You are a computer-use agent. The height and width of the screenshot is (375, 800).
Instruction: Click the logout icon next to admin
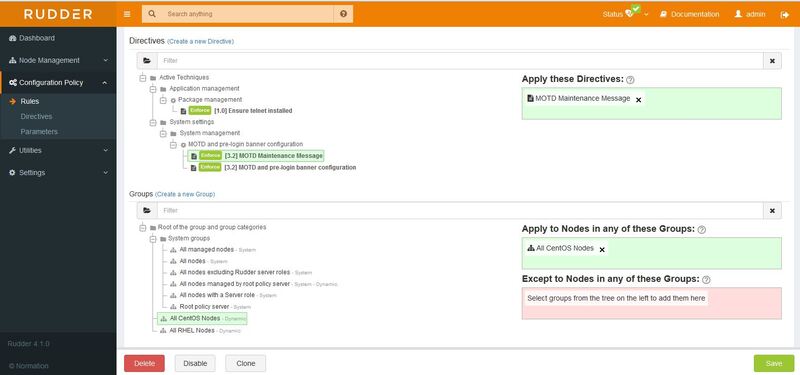click(x=785, y=15)
